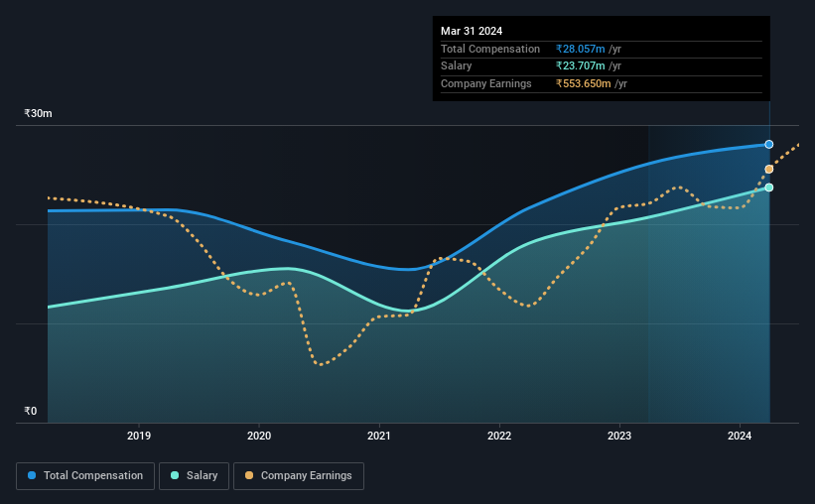Select the 2024 x-axis label

(740, 436)
